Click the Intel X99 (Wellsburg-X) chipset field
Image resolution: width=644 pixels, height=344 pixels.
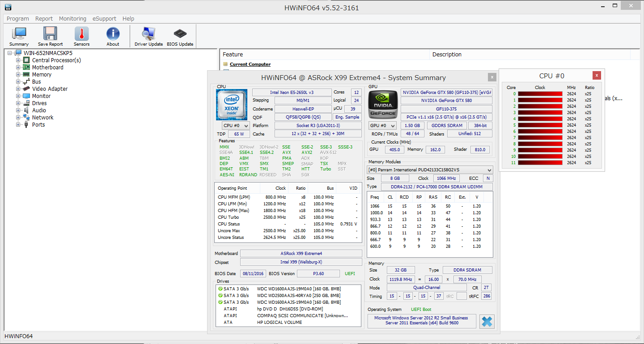pyautogui.click(x=301, y=262)
